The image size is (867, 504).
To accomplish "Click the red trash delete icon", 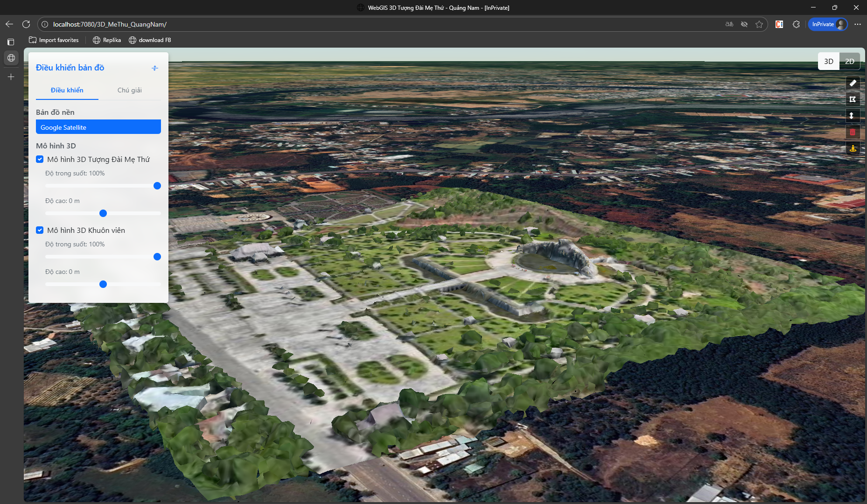I will click(x=853, y=132).
